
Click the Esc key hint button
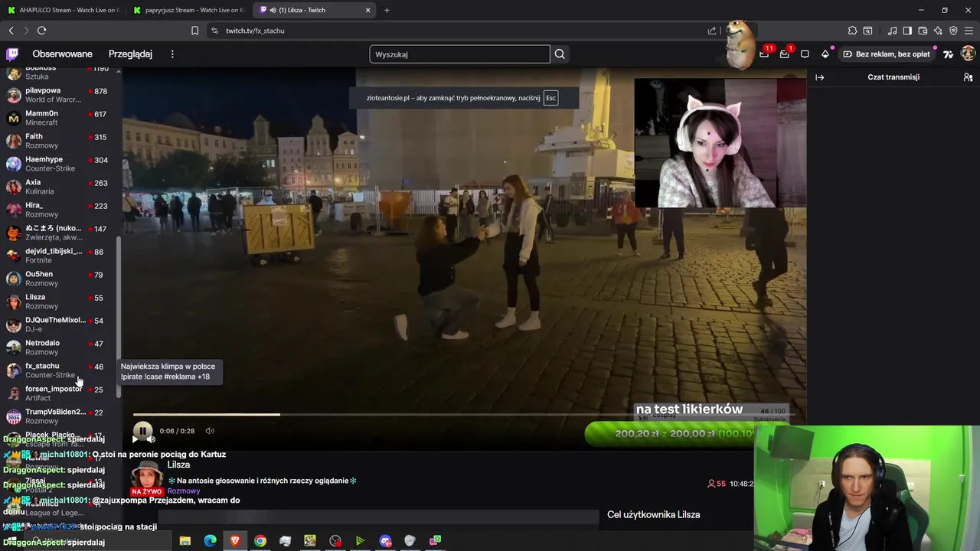(550, 98)
